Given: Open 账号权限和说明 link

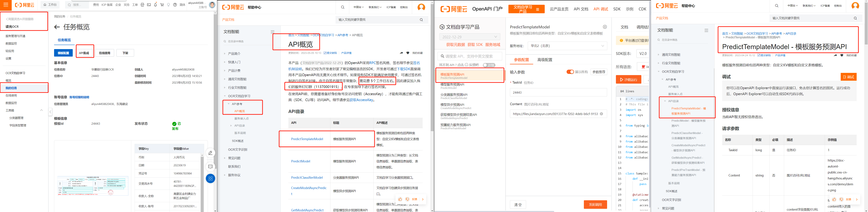Looking at the screenshot, I should pos(79,97).
